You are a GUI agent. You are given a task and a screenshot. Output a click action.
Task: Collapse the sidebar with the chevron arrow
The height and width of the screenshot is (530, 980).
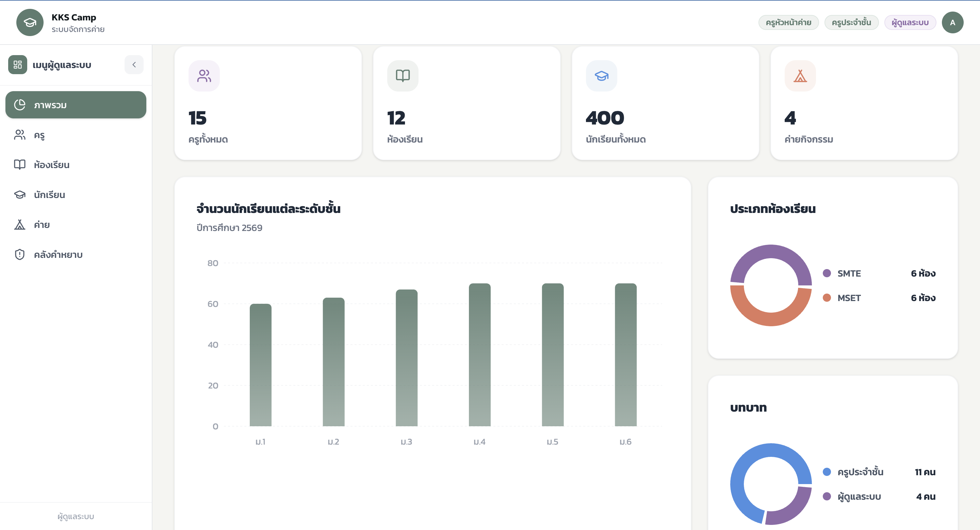click(134, 65)
